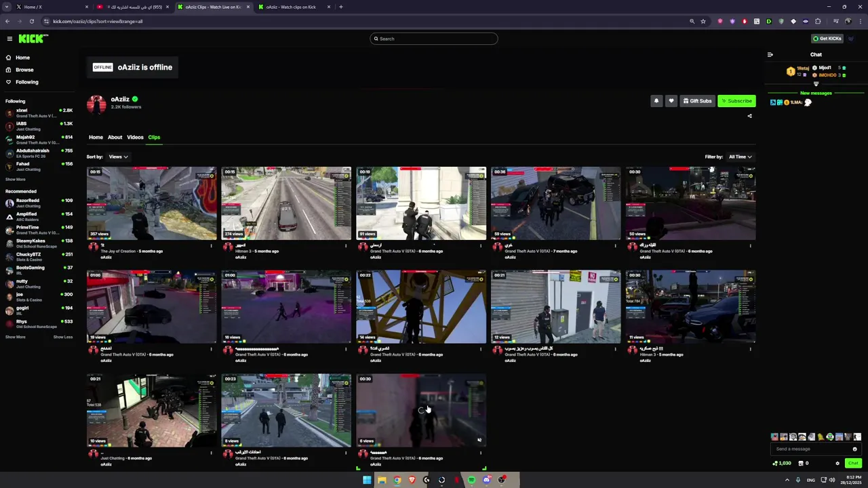The height and width of the screenshot is (488, 868).
Task: Open Following in the left sidebar
Action: coord(27,82)
